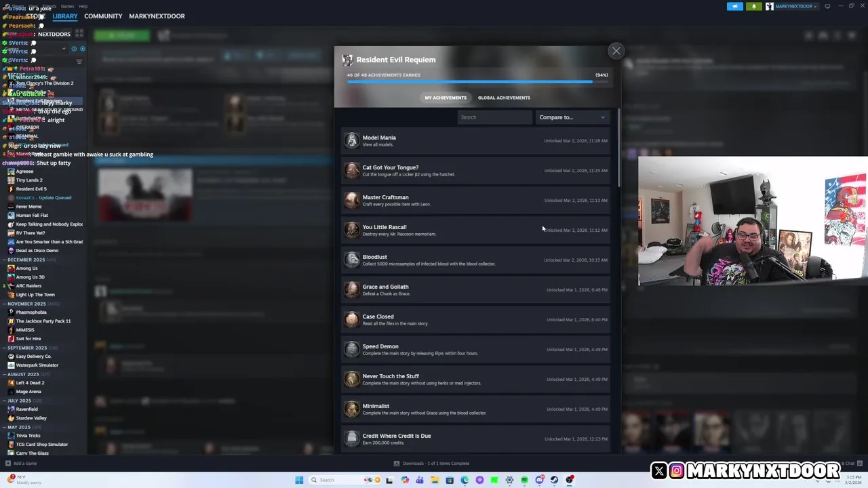868x488 pixels.
Task: Click the Master Craftsman achievement icon
Action: pyautogui.click(x=351, y=200)
